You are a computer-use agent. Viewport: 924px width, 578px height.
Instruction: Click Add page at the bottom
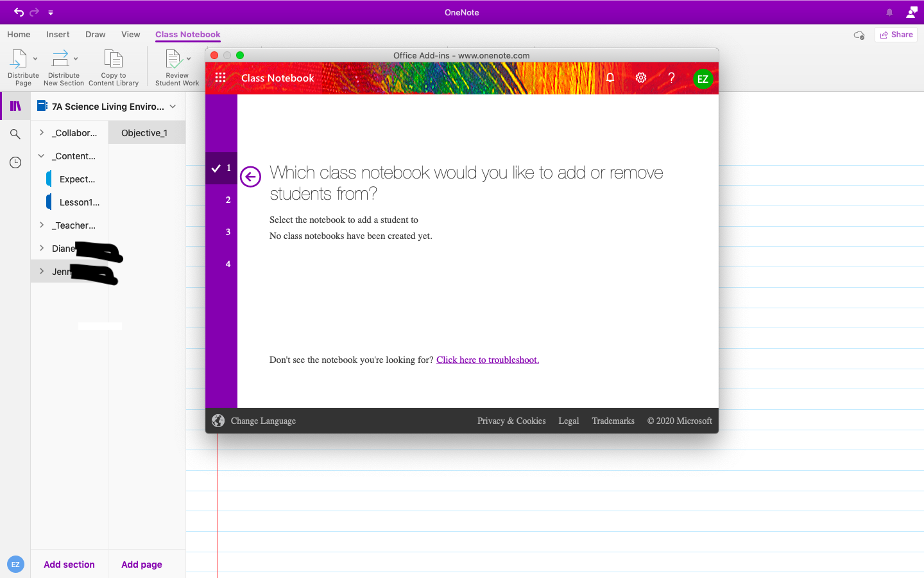tap(142, 565)
